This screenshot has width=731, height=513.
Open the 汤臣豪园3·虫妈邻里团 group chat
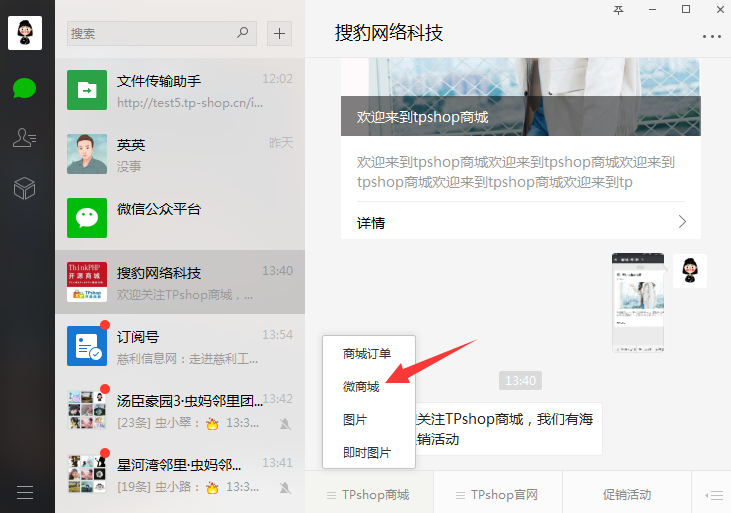[180, 409]
